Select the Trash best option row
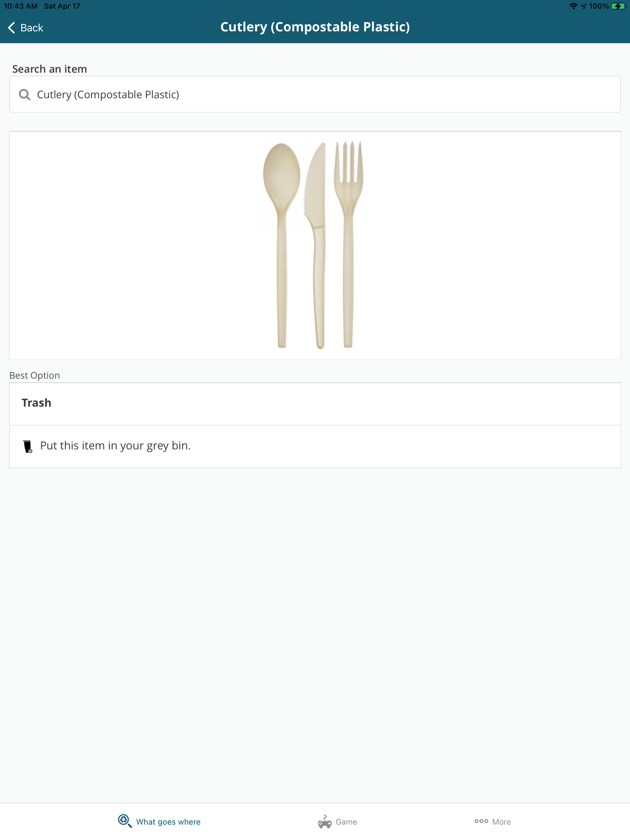 point(315,404)
